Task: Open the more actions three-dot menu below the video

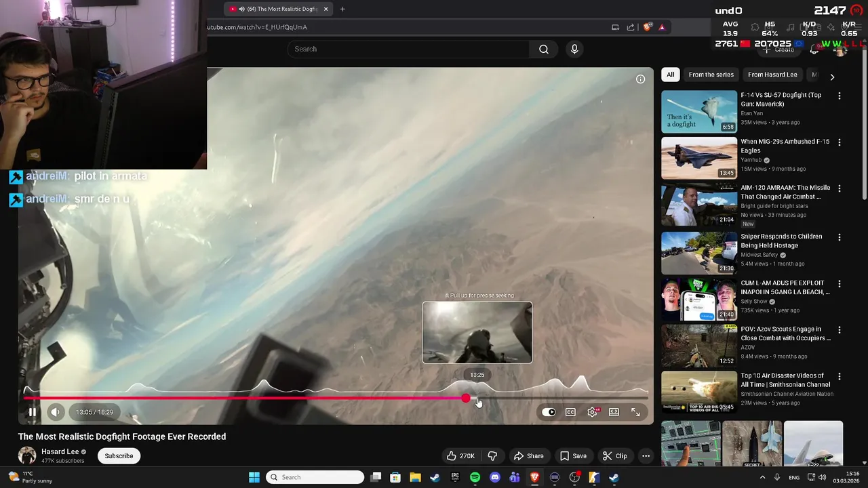Action: pos(646,456)
